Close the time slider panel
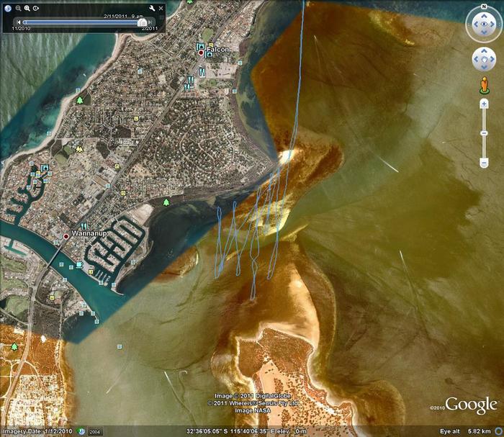 click(x=160, y=7)
